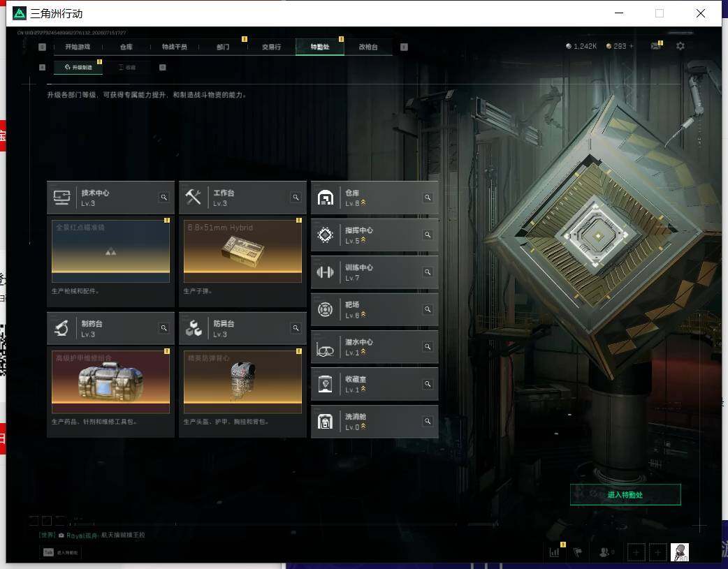Inspect 防具台 with its magnifier icon
Viewport: 728px width, 569px height.
point(296,328)
